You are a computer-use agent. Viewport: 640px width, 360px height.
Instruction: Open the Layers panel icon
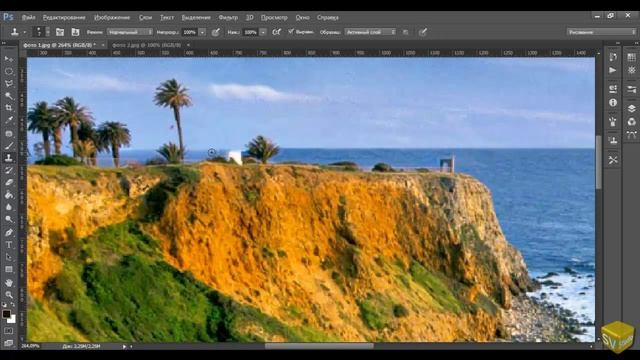coord(631,109)
